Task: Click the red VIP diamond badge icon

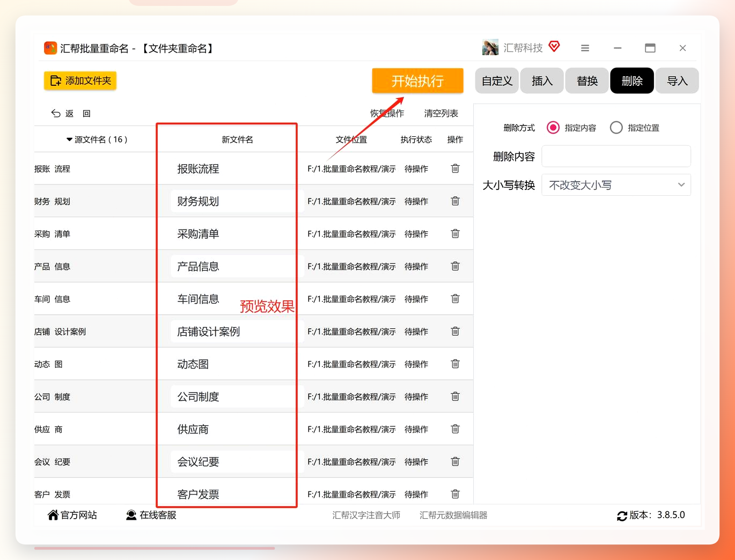Action: (x=554, y=47)
